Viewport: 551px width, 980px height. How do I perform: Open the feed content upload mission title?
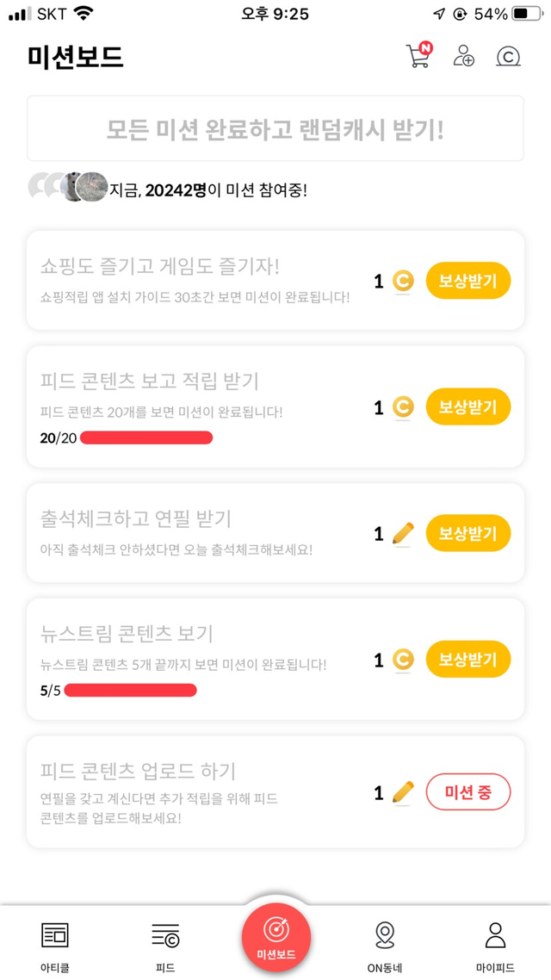(138, 771)
